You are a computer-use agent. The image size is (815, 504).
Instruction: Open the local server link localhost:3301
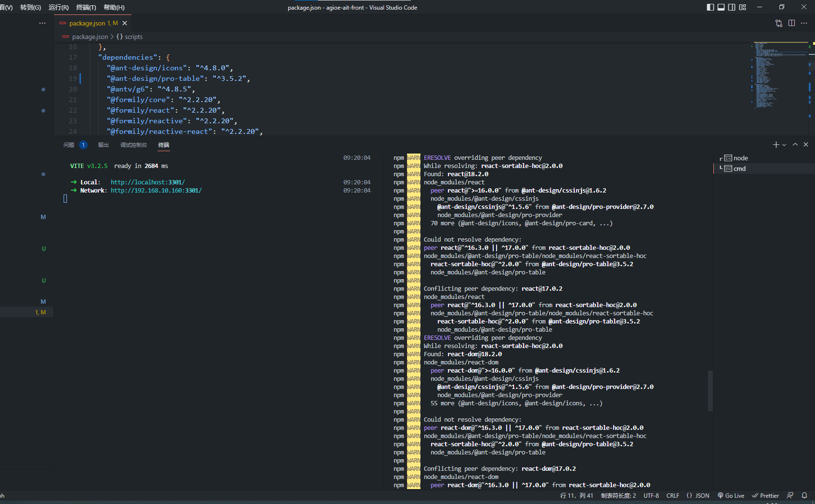point(147,182)
